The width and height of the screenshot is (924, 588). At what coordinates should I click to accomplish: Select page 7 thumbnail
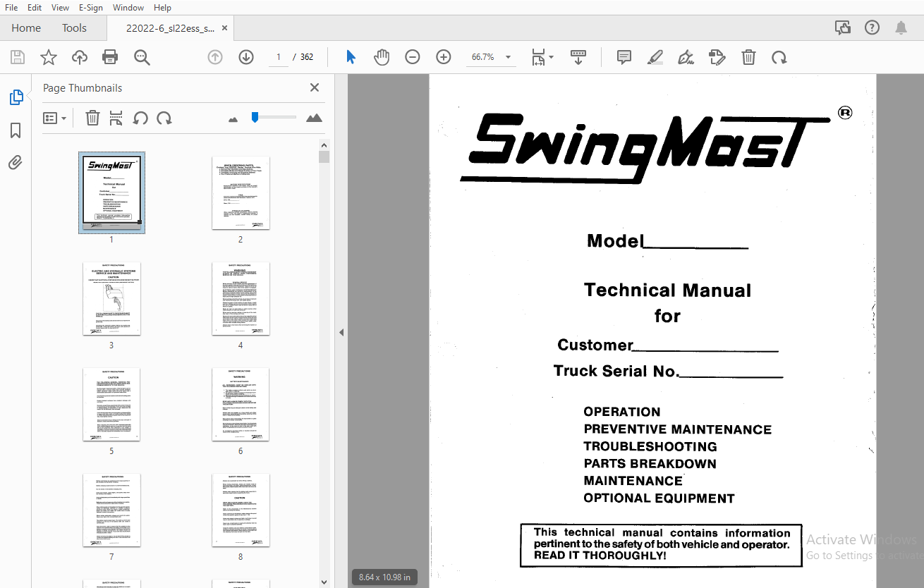[x=111, y=510]
